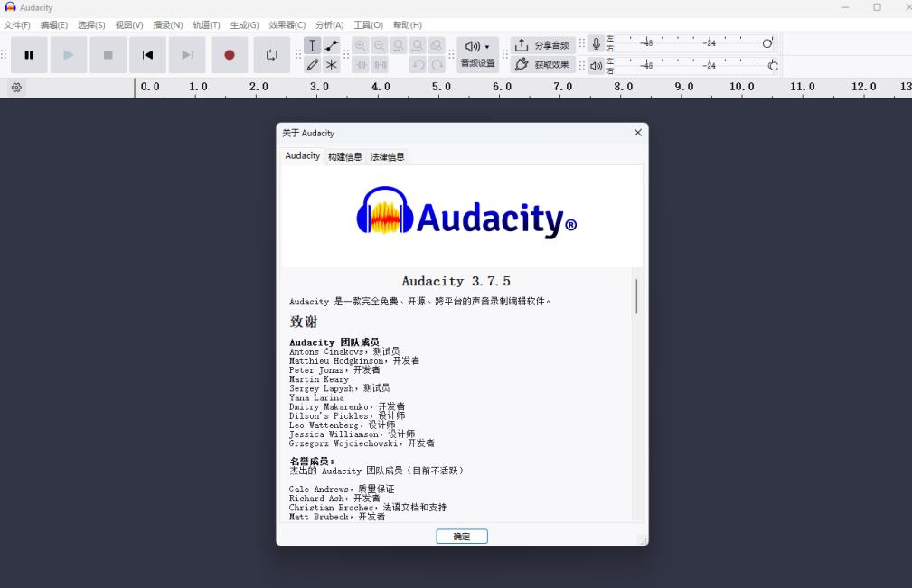
Task: Start recording with the red Record button
Action: [230, 54]
